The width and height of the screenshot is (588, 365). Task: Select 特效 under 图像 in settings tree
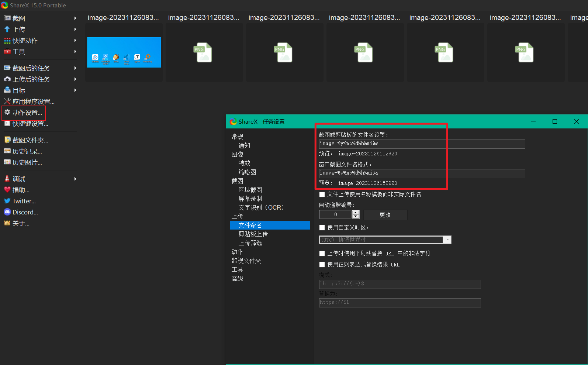click(244, 163)
